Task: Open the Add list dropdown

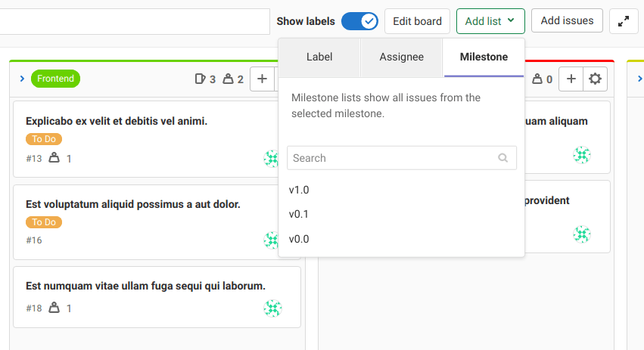Action: click(490, 21)
